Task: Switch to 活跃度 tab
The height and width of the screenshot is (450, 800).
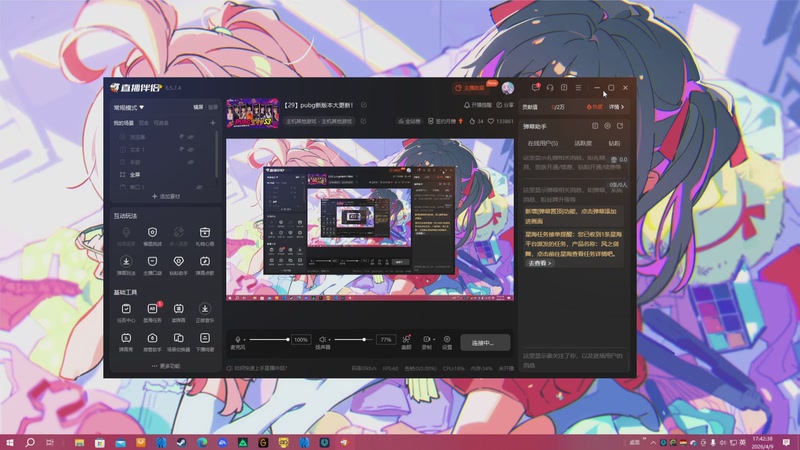Action: tap(583, 143)
